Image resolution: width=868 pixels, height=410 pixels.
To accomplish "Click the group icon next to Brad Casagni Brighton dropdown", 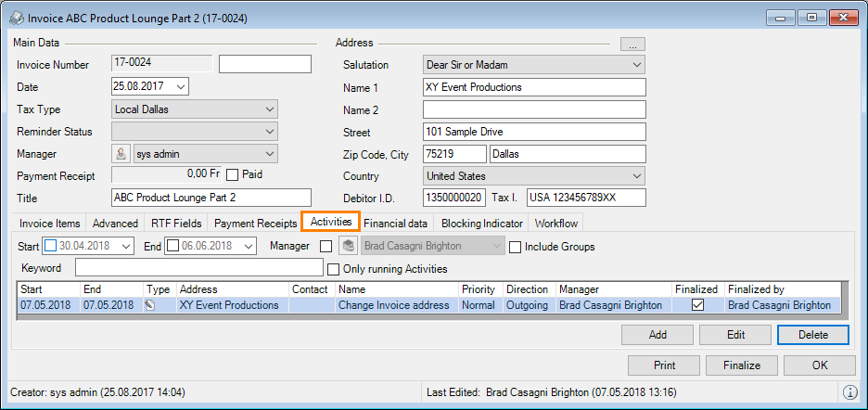I will pyautogui.click(x=348, y=247).
